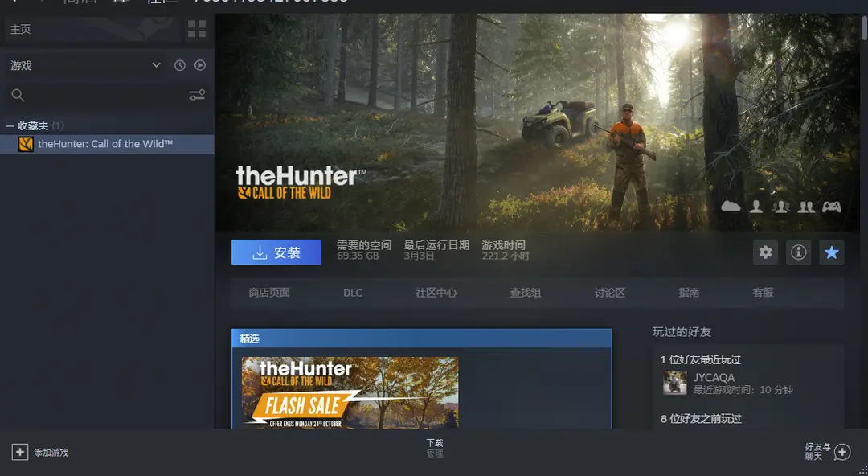The image size is (868, 476).
Task: Click the 玩过的好友 heading
Action: point(682,332)
